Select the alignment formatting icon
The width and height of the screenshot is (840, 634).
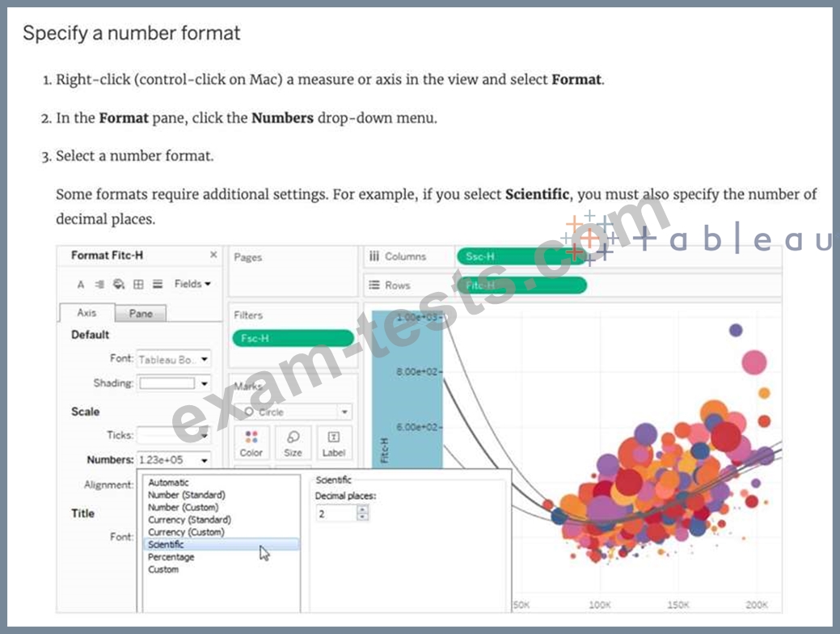point(99,285)
